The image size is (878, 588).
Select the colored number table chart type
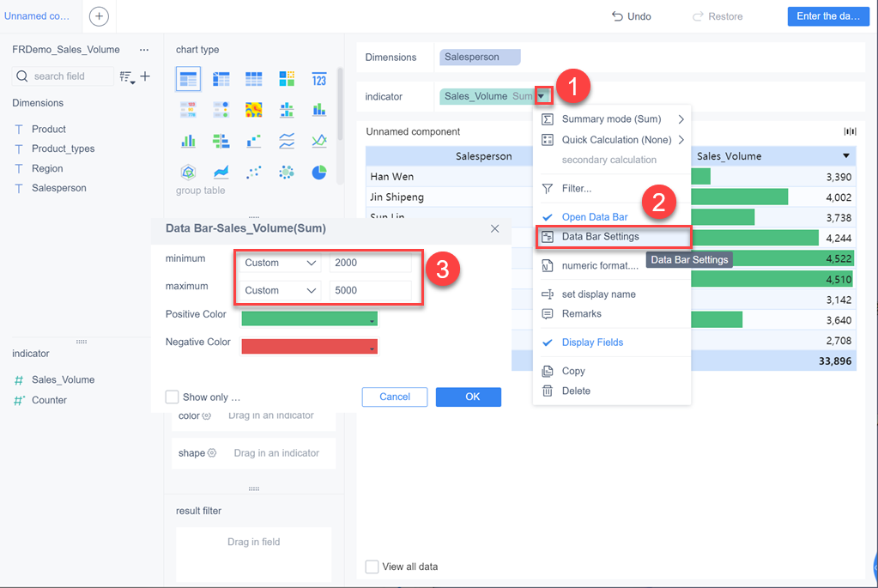(x=188, y=109)
